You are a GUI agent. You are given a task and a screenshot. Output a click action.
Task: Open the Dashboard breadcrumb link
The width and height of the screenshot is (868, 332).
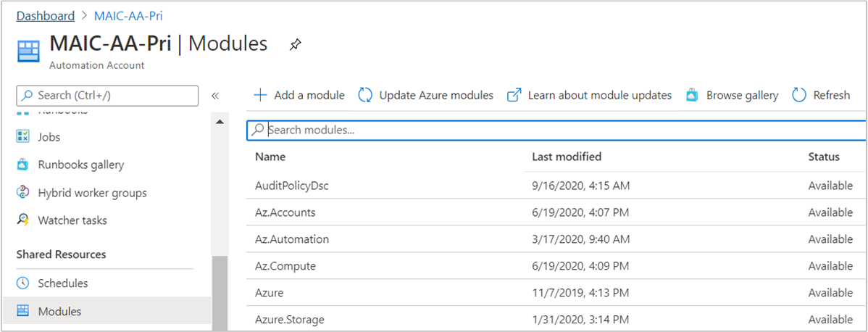point(46,15)
